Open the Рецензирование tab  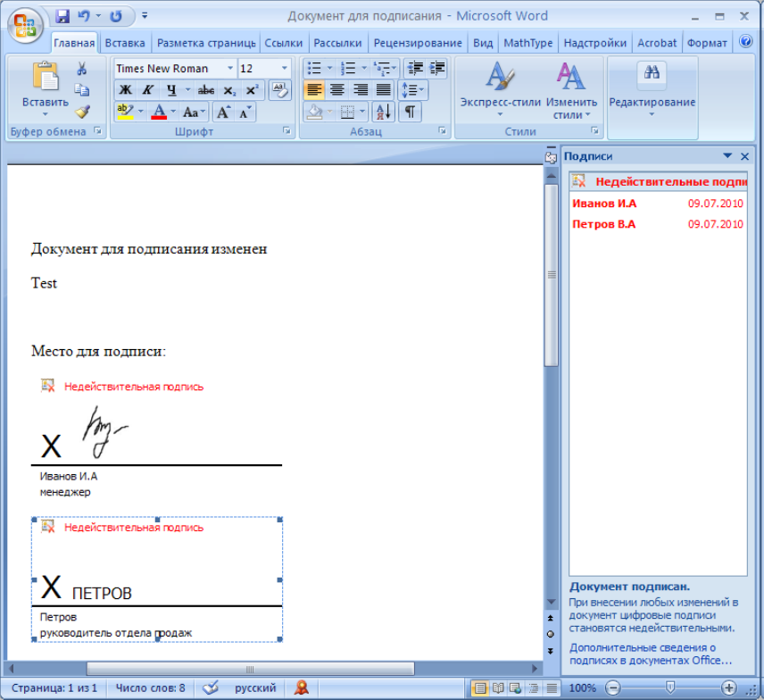coord(418,43)
